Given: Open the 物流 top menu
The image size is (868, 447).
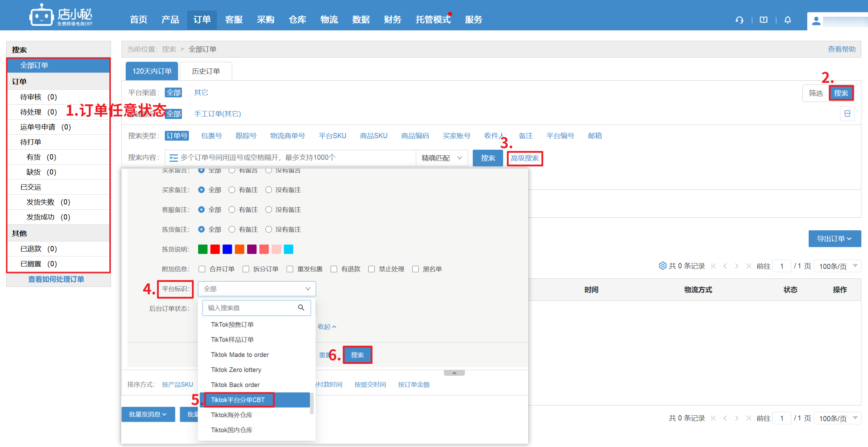Looking at the screenshot, I should pos(329,20).
